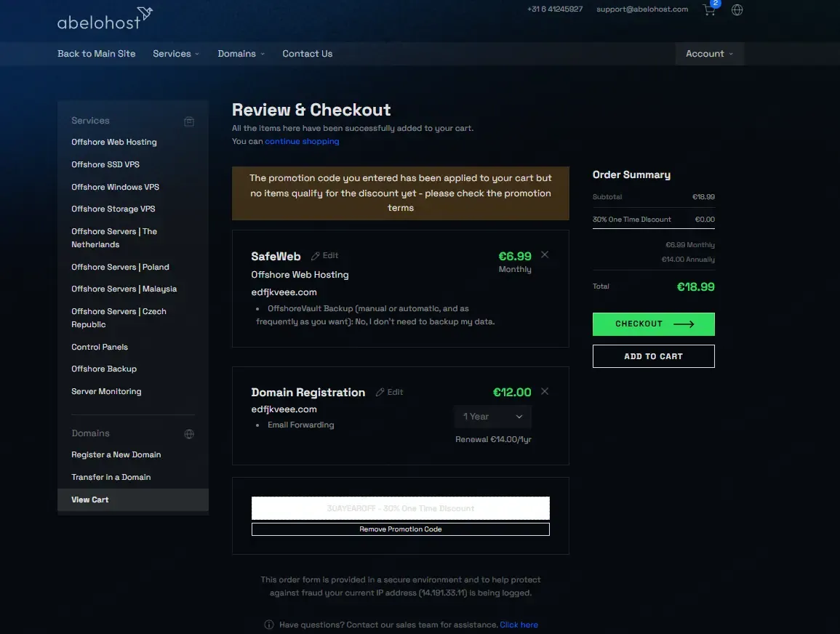Viewport: 840px width, 634px height.
Task: Open the shopping cart icon in header
Action: coord(709,9)
